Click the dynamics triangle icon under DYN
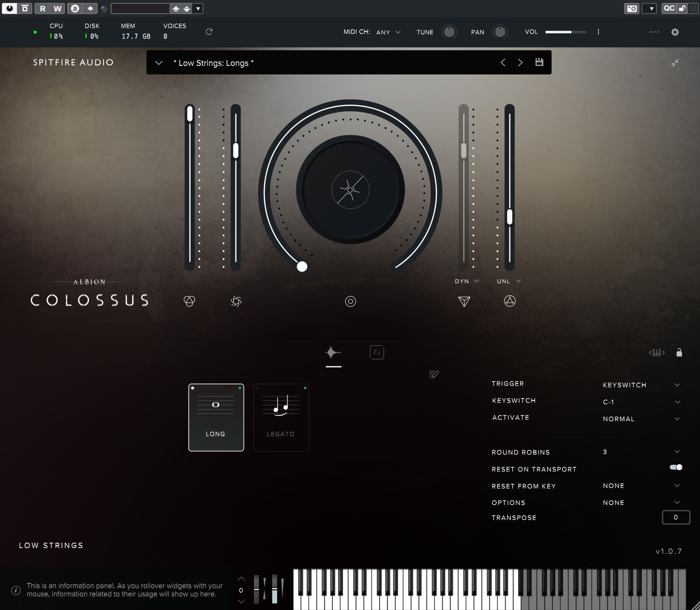The height and width of the screenshot is (610, 700). 464,302
